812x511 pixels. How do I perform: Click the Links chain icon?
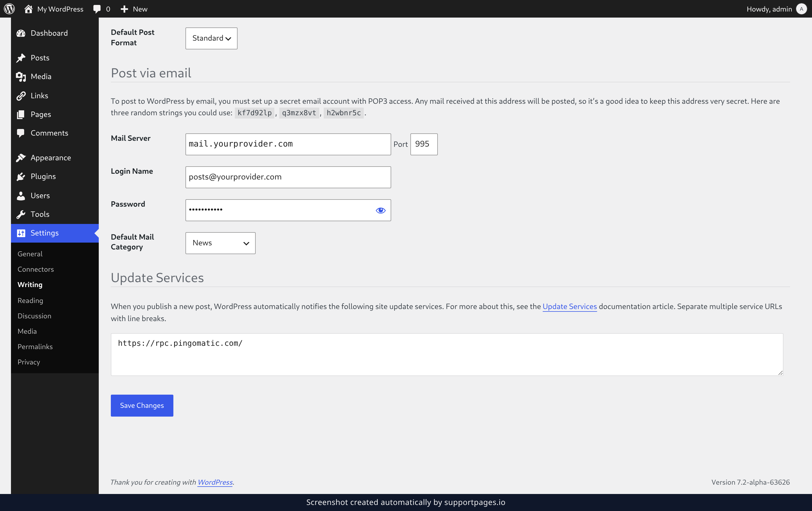point(21,96)
